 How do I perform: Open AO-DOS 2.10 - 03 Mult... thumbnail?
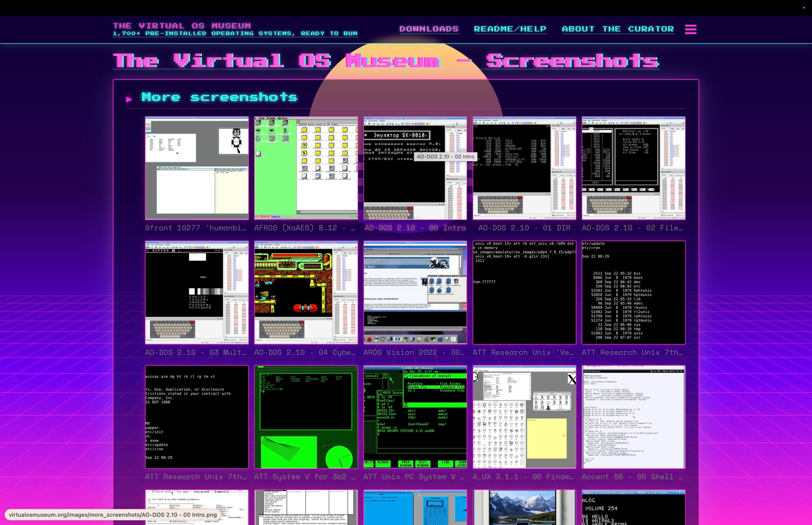coord(197,293)
